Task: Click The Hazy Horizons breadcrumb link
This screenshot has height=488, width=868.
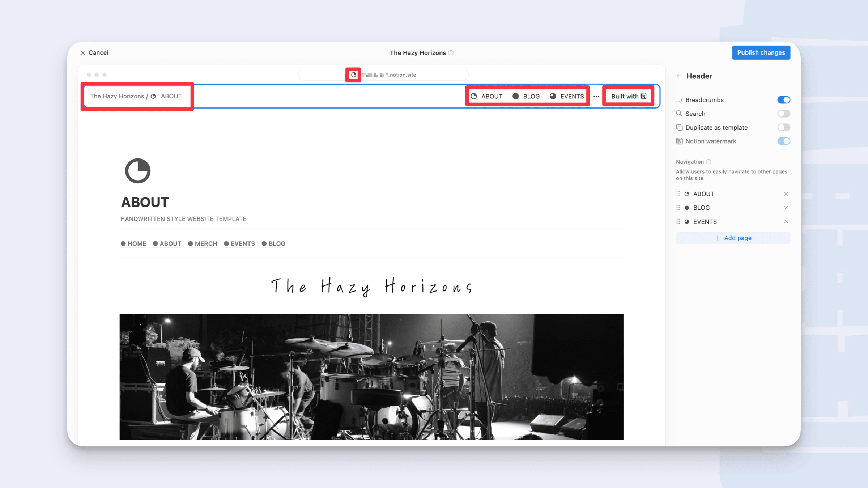Action: point(117,96)
